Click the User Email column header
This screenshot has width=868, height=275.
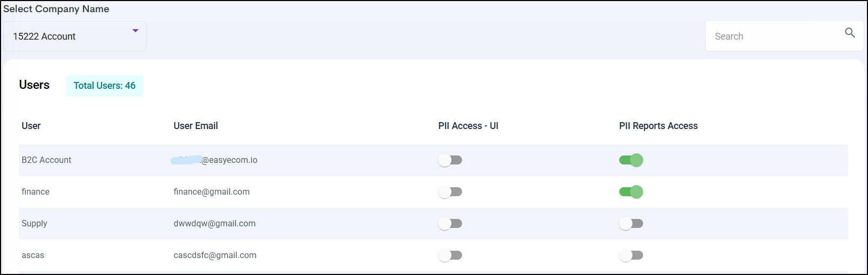tap(196, 126)
